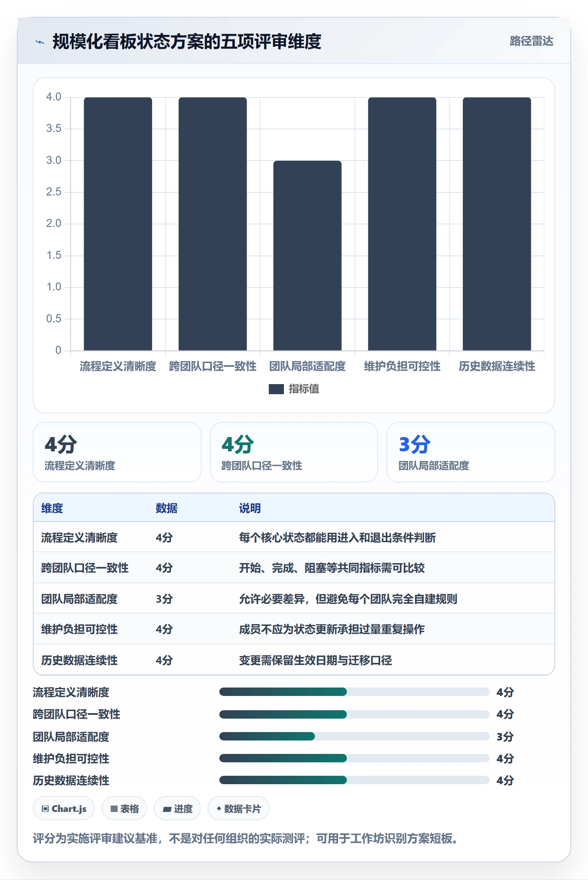Select the 4分 流程定义清晰度 data card
The width and height of the screenshot is (588, 880).
(117, 452)
